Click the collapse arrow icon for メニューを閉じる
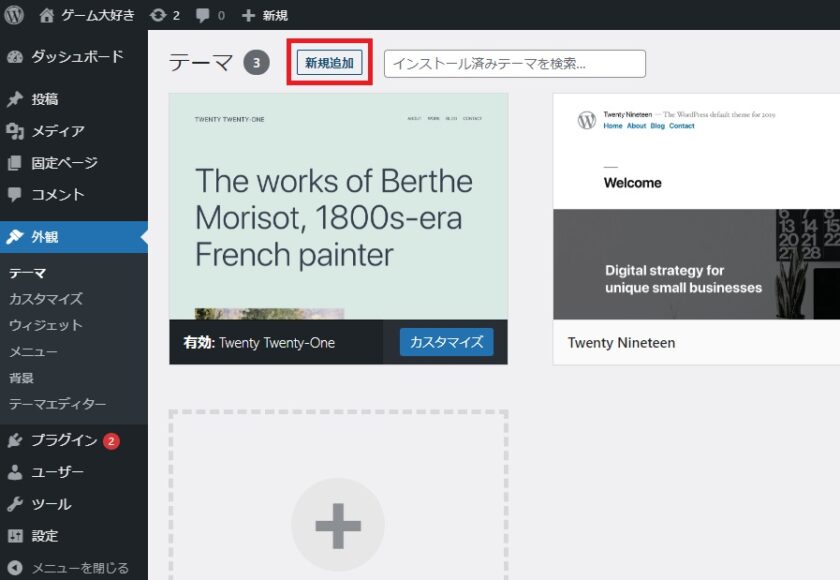The width and height of the screenshot is (840, 580). click(x=15, y=568)
